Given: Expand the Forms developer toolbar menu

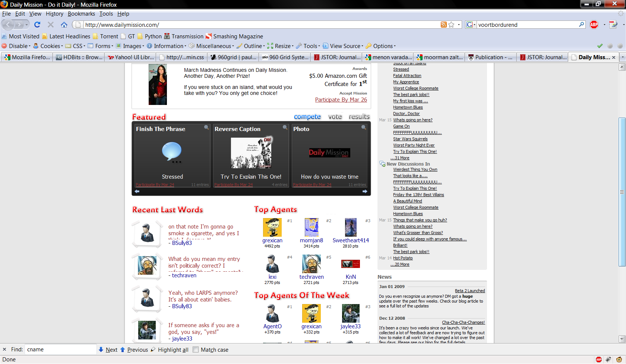Looking at the screenshot, I should pyautogui.click(x=101, y=46).
